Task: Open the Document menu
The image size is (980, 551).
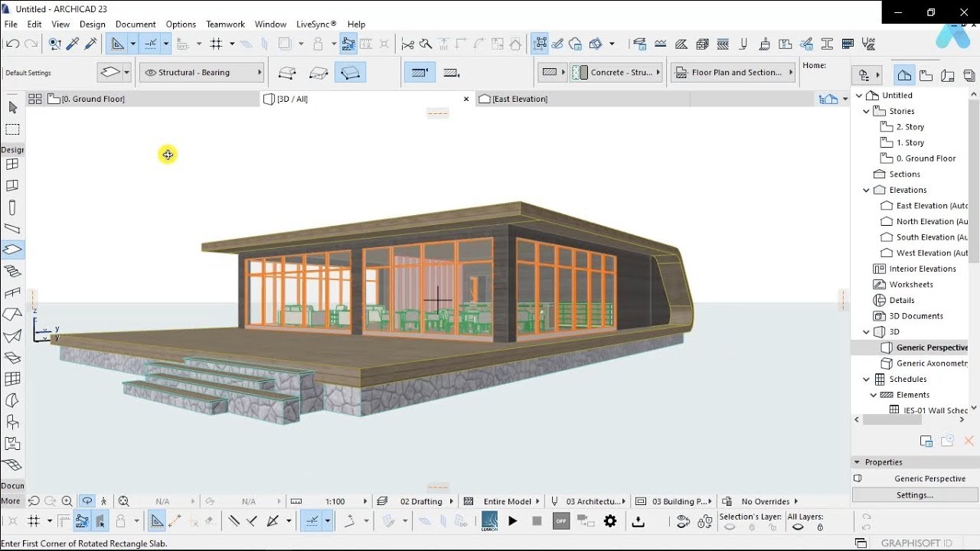Action: pyautogui.click(x=136, y=24)
